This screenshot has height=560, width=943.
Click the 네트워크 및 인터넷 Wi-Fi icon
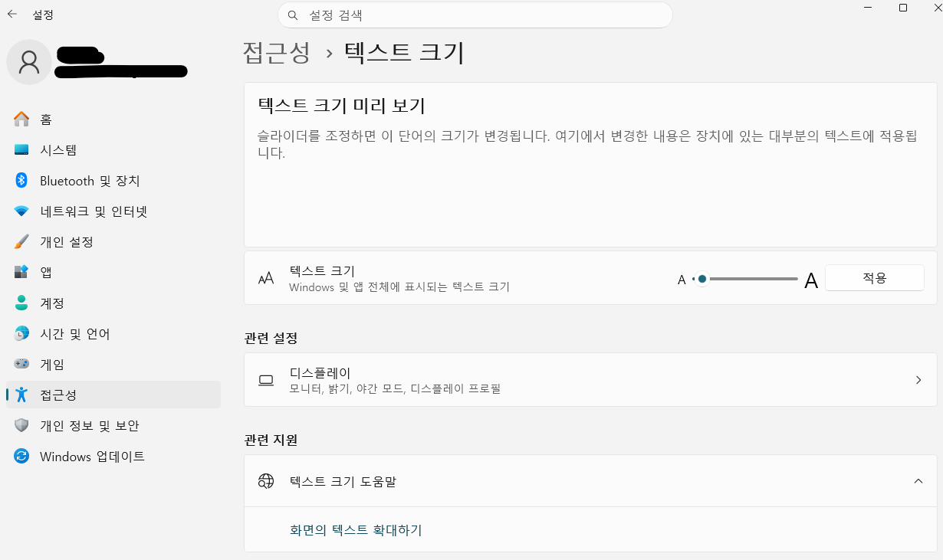coord(21,211)
